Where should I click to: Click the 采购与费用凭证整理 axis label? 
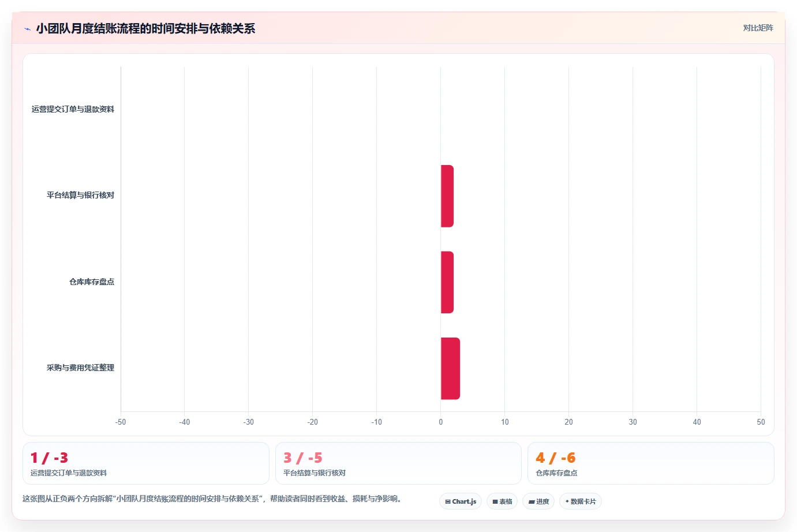[80, 368]
